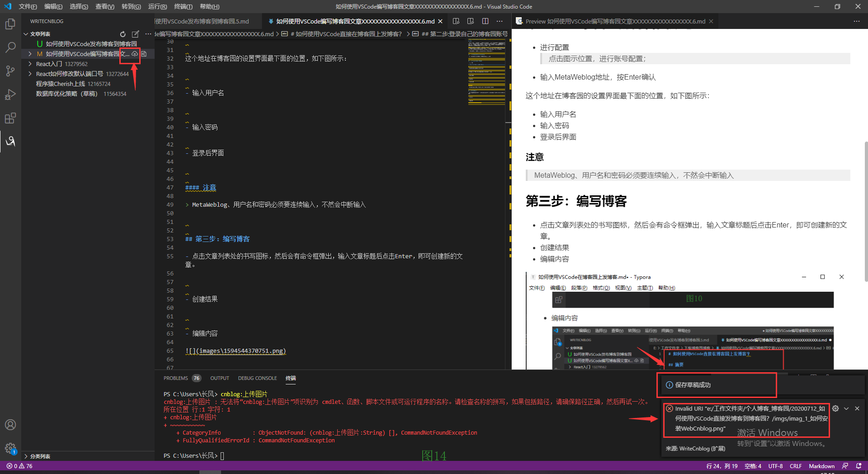Open the Run and Debug view

click(x=10, y=95)
